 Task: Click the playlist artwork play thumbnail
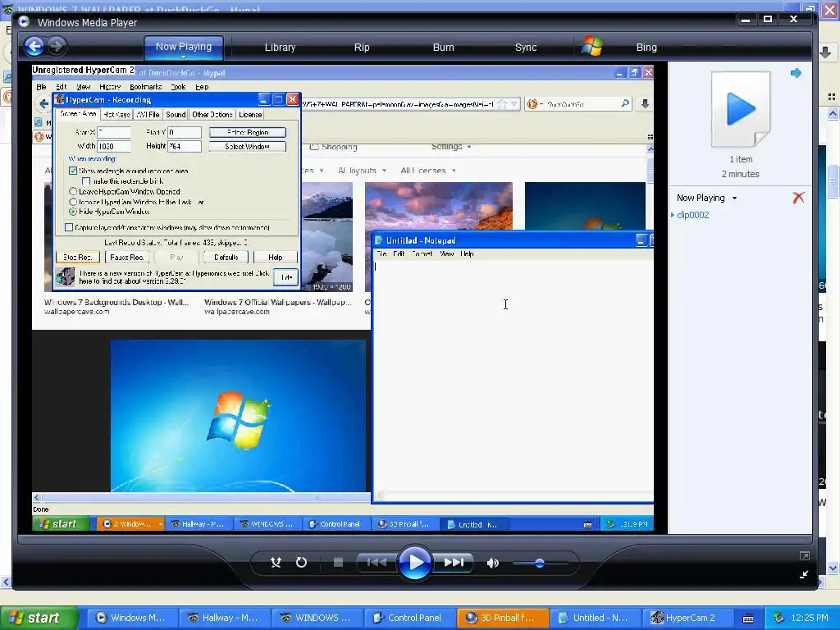tap(741, 109)
